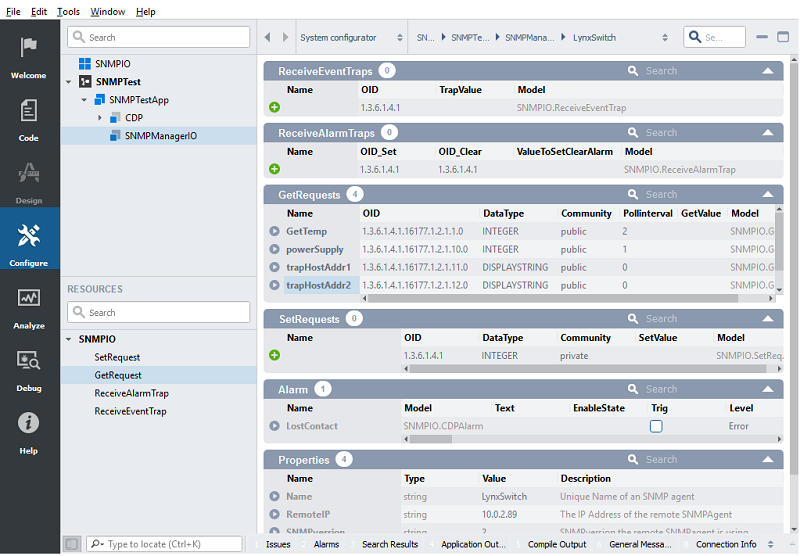
Task: Switch to the Code view icon
Action: click(x=29, y=111)
